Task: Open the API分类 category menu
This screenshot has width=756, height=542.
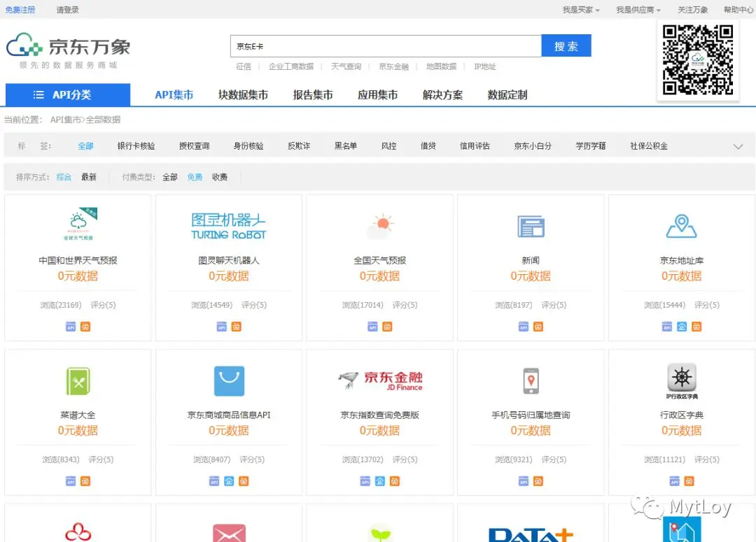Action: point(68,95)
